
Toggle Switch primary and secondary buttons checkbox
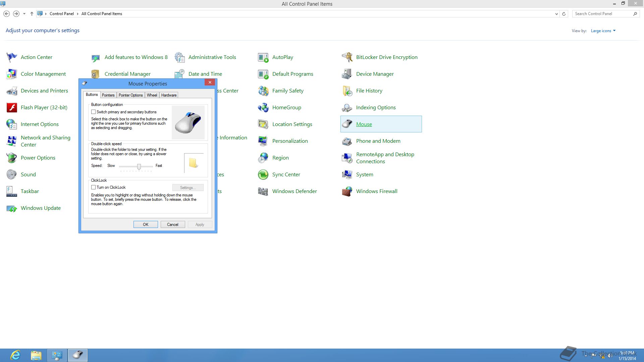coord(94,112)
